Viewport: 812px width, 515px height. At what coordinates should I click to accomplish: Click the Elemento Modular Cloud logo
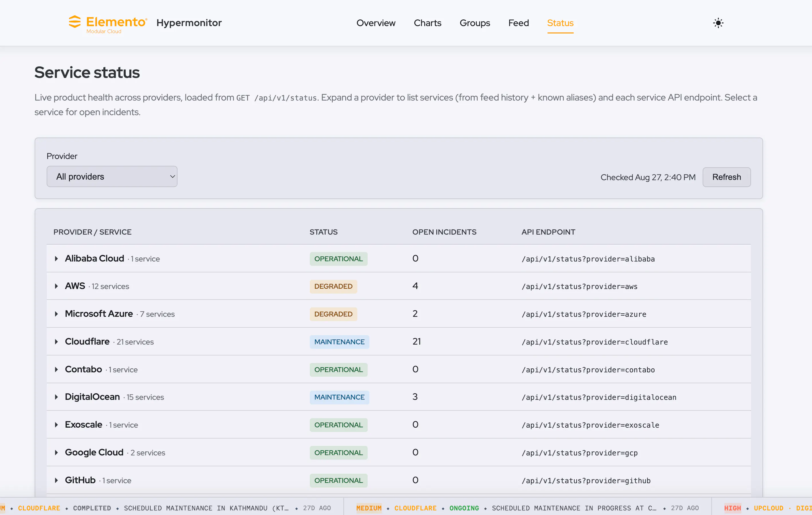coord(108,24)
